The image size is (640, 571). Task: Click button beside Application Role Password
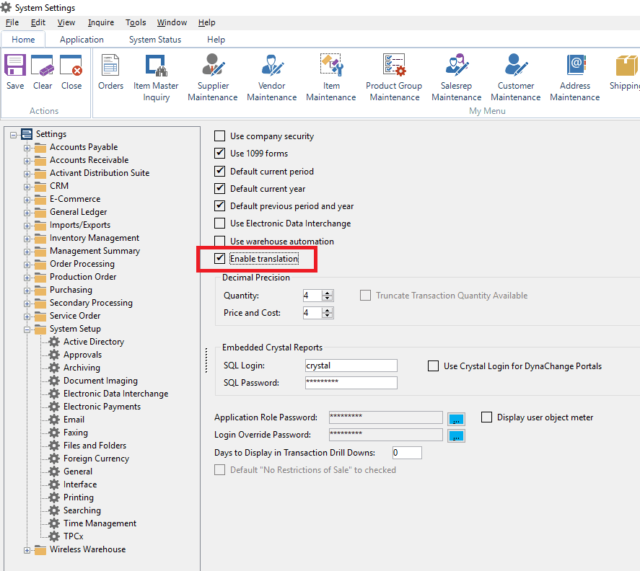pos(456,419)
